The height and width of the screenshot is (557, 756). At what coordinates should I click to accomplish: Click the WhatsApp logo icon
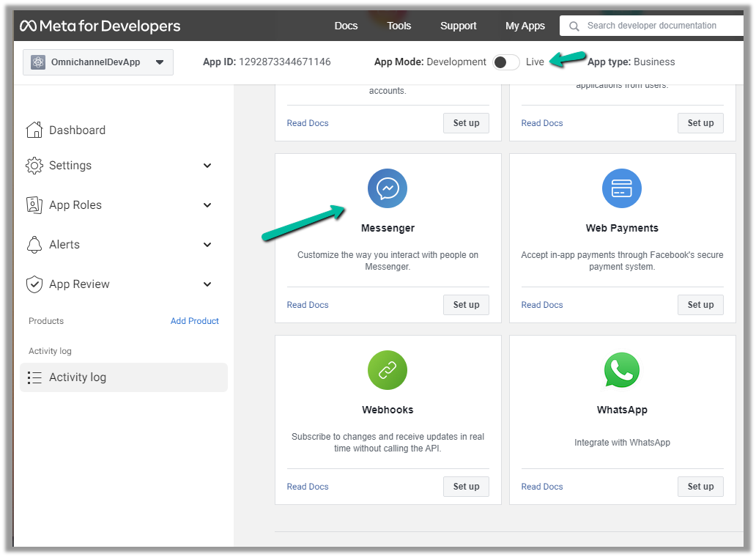click(x=622, y=371)
